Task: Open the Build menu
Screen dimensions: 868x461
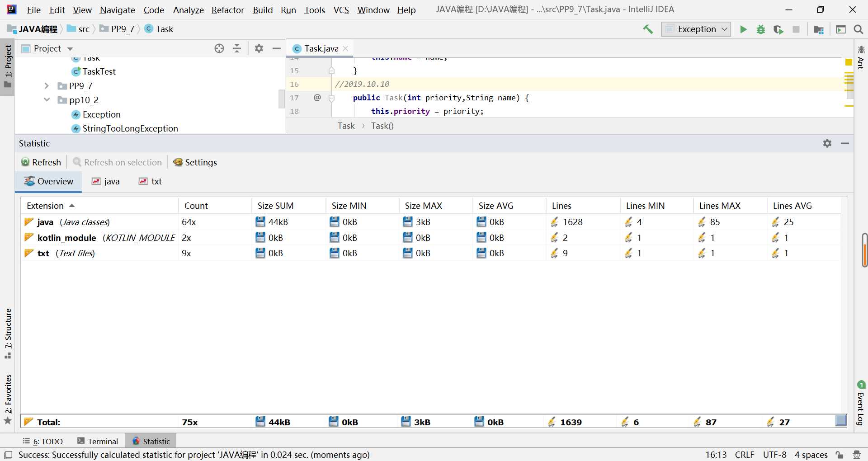Action: [263, 9]
